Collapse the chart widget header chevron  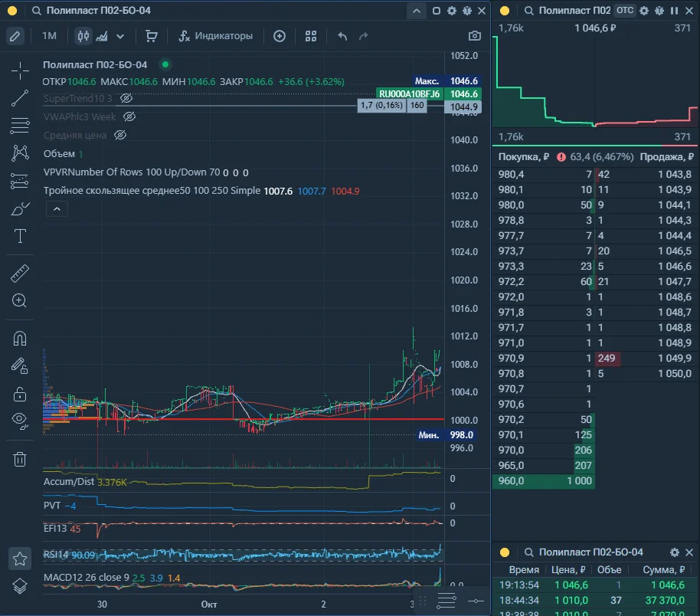tap(417, 11)
